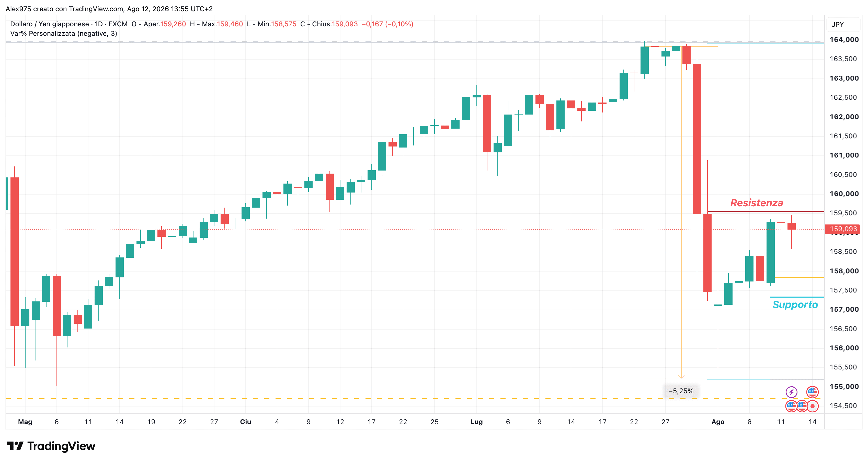
Task: Click the TradingView logo
Action: [x=51, y=446]
